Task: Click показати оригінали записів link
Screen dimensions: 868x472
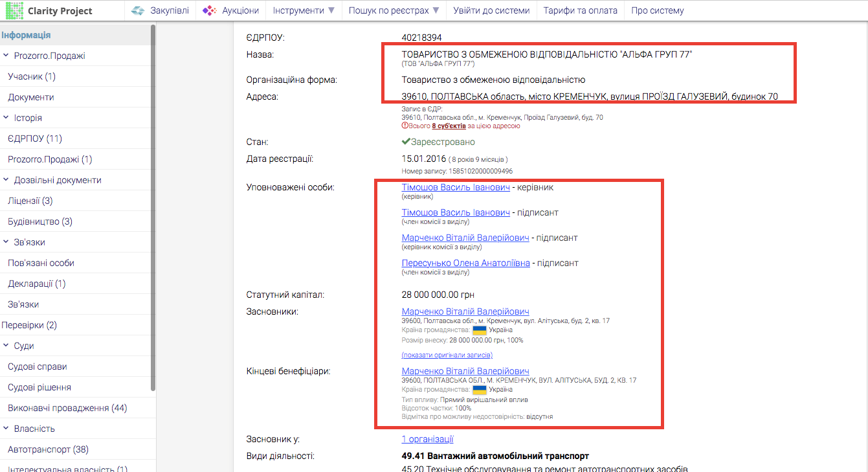Action: [447, 355]
